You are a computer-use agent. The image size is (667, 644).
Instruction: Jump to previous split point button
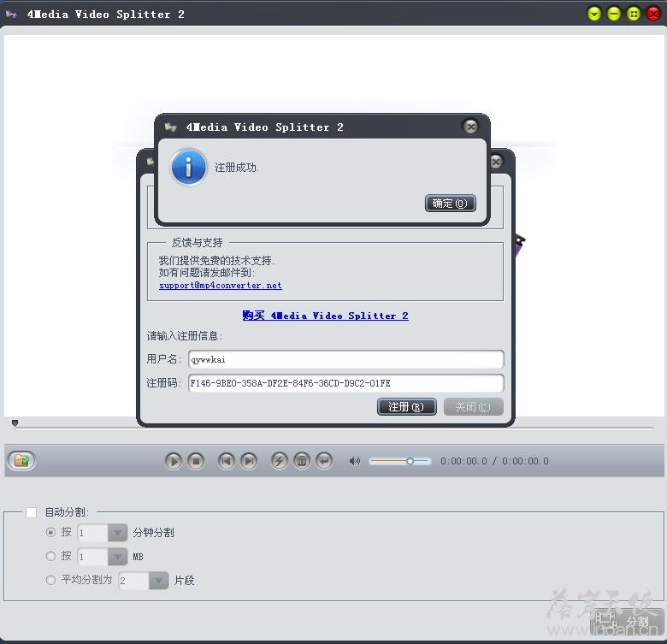pyautogui.click(x=227, y=461)
